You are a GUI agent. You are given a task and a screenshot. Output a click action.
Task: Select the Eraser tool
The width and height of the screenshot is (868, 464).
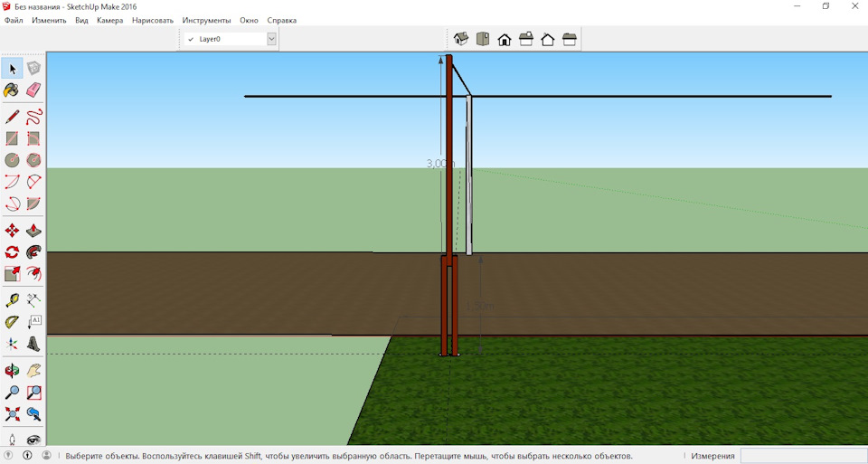33,90
